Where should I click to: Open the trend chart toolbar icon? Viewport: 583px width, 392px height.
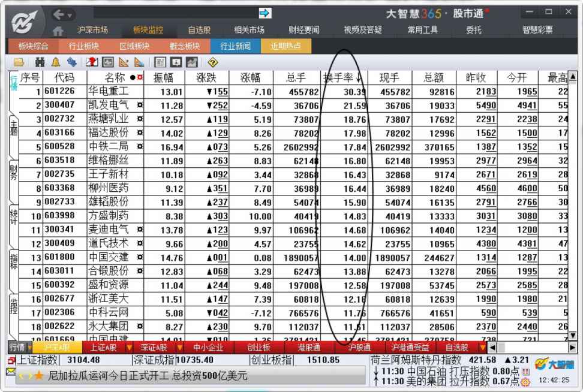(192, 62)
